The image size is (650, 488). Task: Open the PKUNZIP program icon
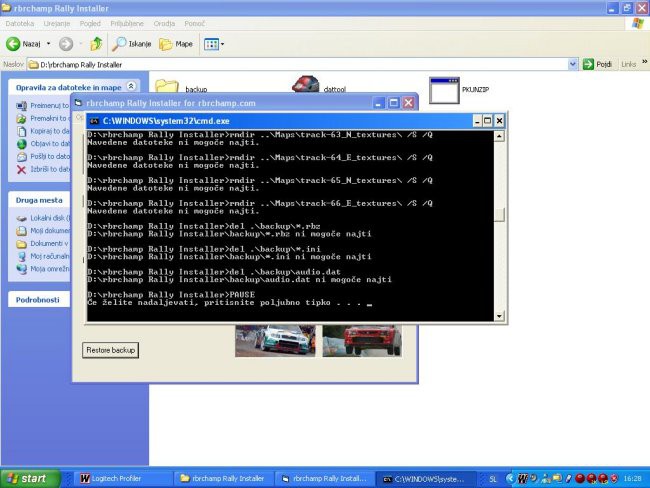coord(443,89)
